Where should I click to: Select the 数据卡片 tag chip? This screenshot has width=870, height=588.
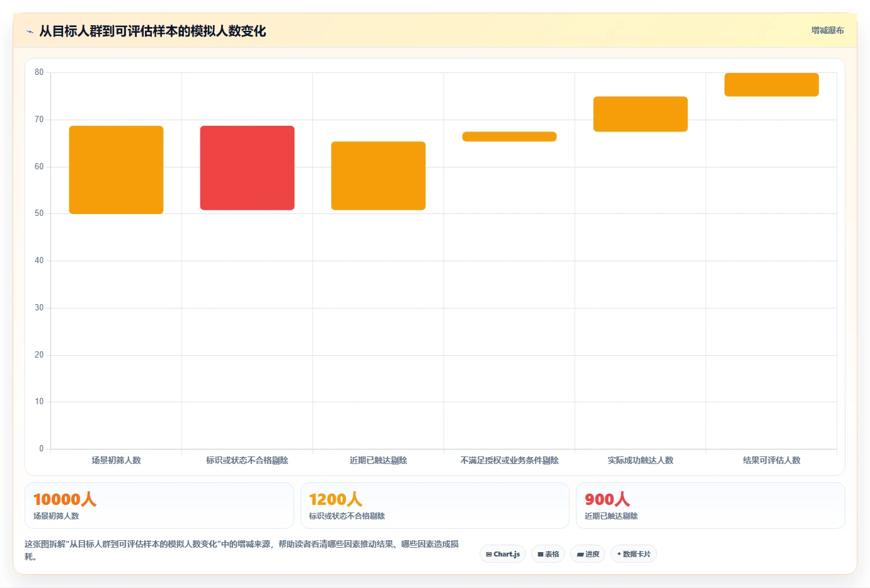point(634,554)
